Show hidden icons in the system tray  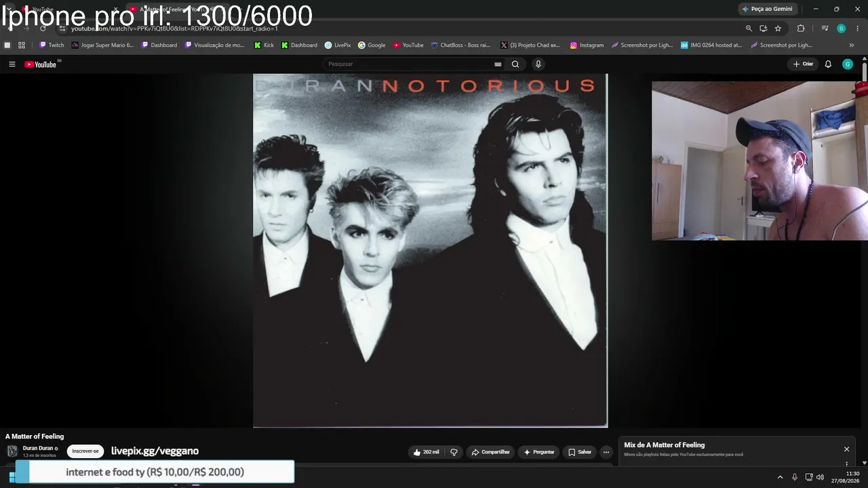tap(780, 477)
